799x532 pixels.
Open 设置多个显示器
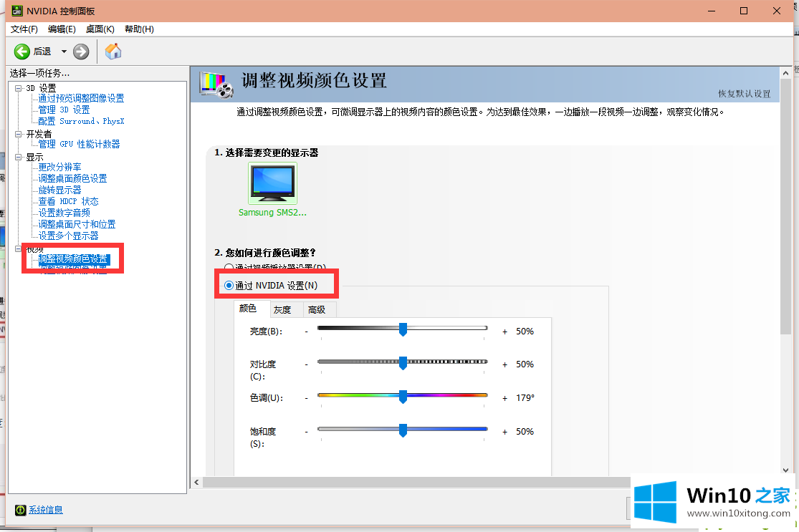point(68,236)
